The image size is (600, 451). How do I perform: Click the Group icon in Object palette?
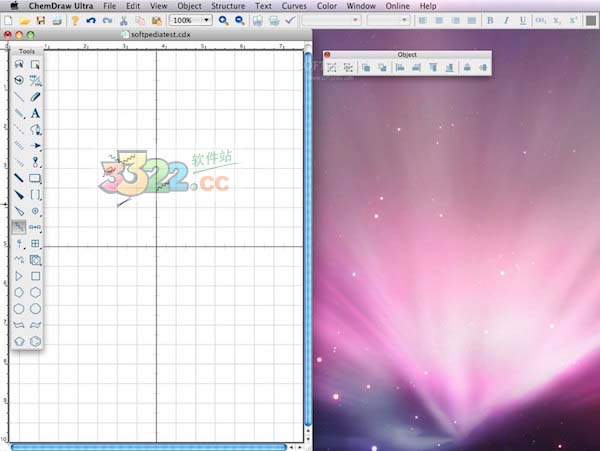click(x=332, y=68)
